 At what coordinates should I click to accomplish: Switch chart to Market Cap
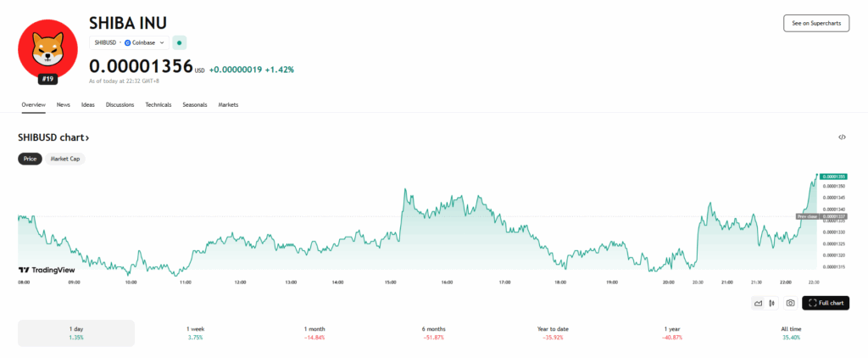(65, 159)
